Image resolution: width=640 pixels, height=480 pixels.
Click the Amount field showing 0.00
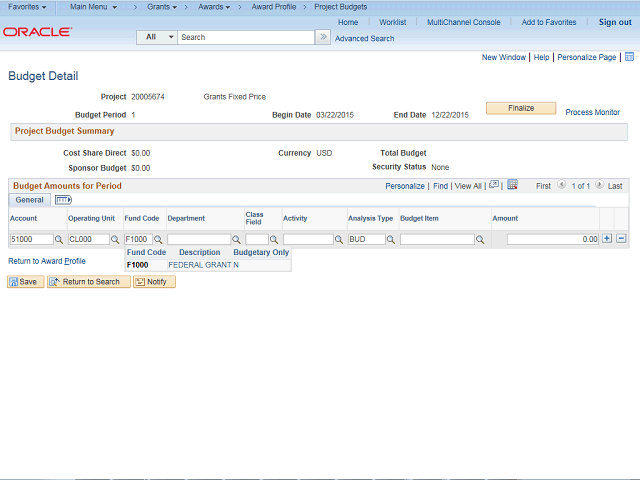pos(553,239)
